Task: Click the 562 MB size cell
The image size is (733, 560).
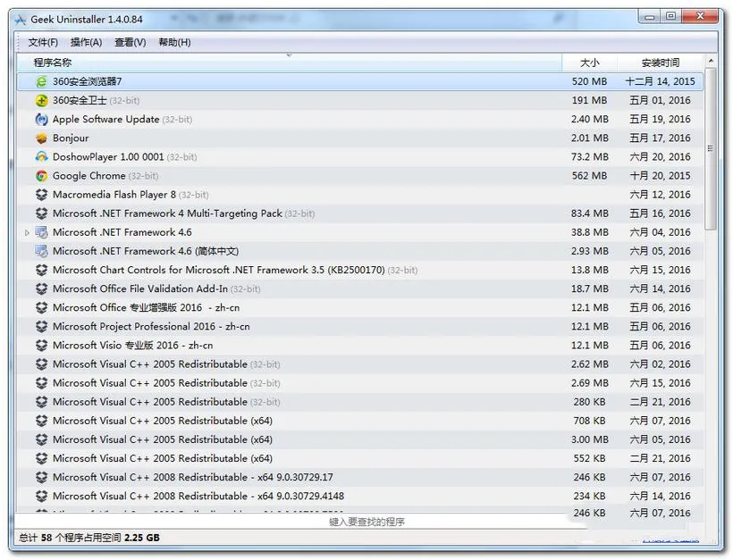Action: 589,176
